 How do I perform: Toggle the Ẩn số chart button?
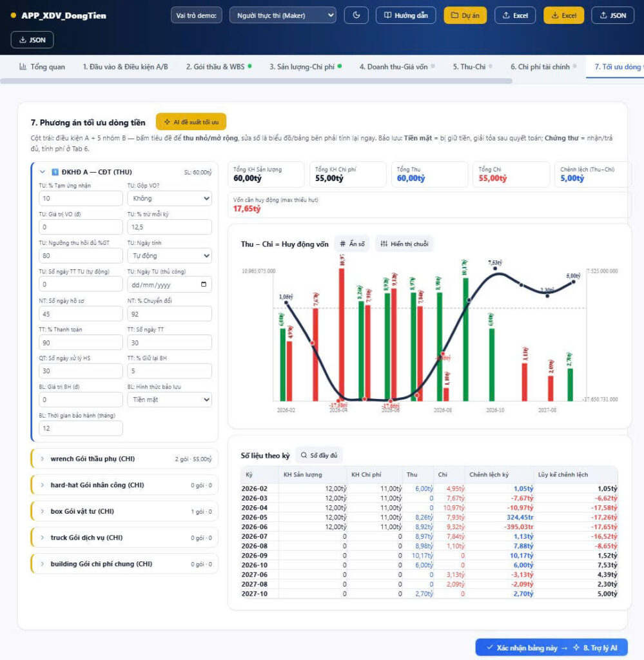point(352,244)
